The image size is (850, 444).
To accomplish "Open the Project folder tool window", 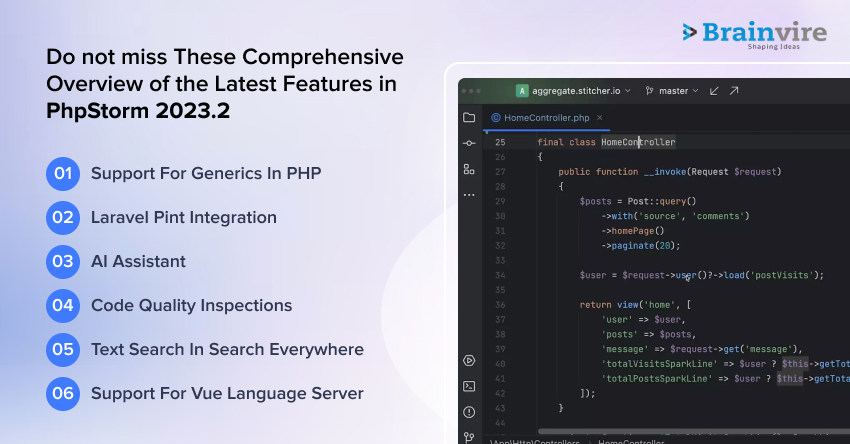I will (x=469, y=117).
